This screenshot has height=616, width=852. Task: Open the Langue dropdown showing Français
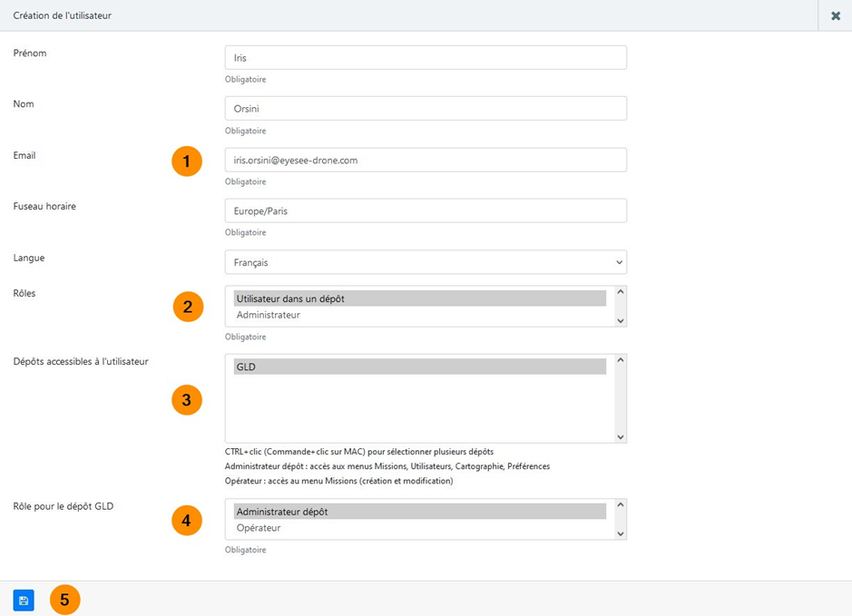[x=426, y=262]
